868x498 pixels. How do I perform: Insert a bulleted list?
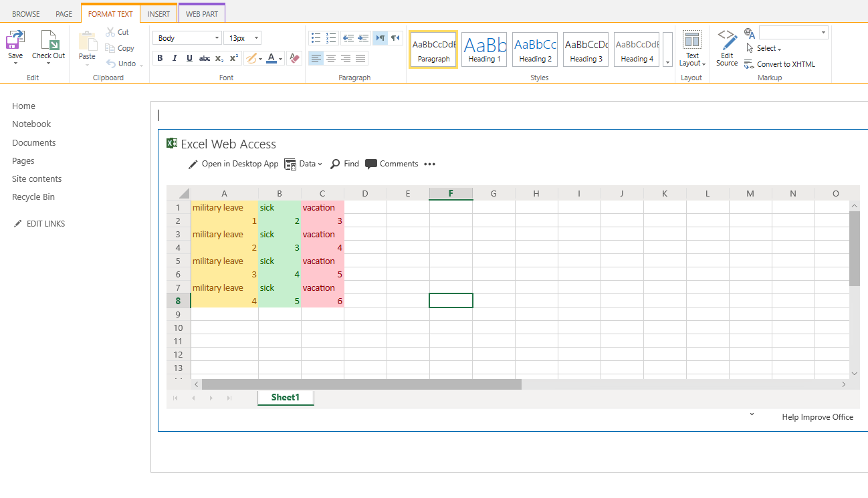316,38
